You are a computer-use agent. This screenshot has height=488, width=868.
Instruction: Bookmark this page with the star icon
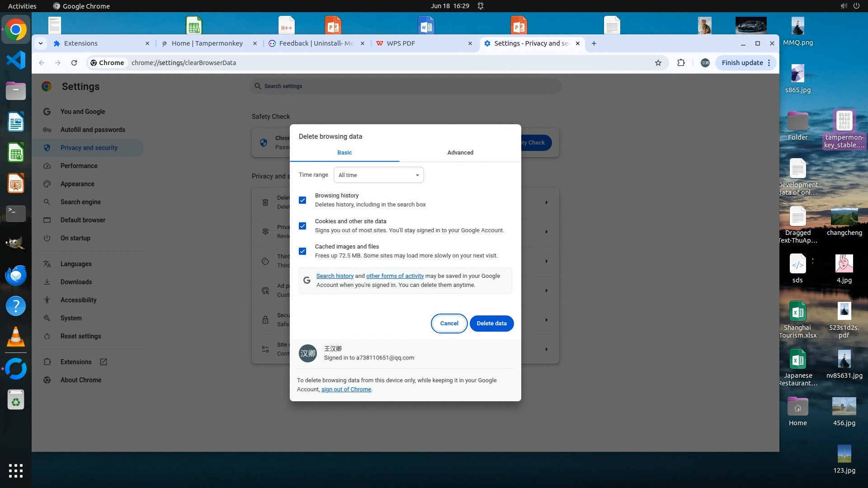coord(658,63)
